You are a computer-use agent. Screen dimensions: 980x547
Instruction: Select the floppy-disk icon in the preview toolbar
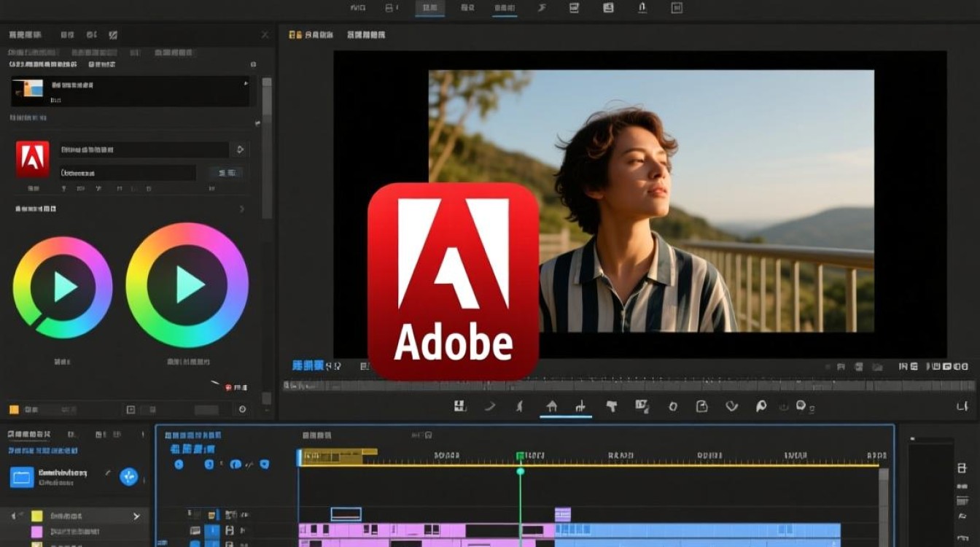(459, 406)
